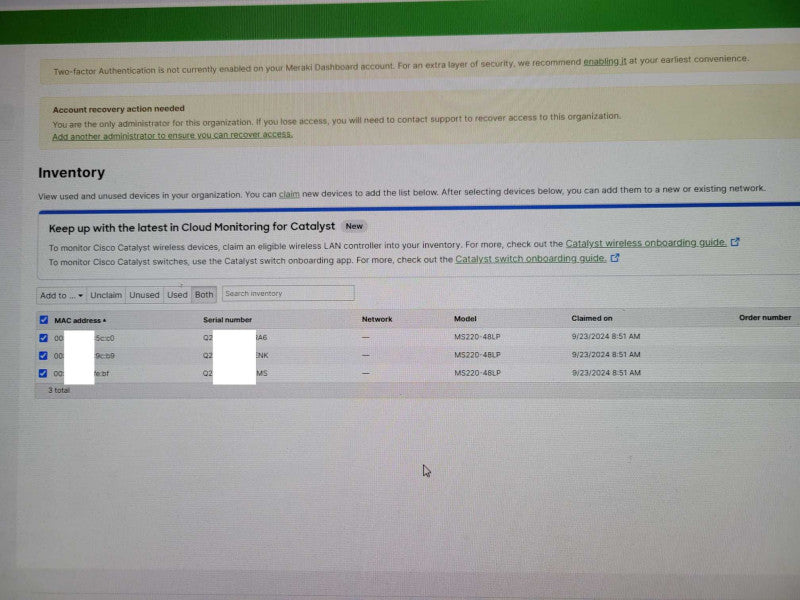This screenshot has height=600, width=800.
Task: Sort by MAC address column header
Action: coord(80,320)
